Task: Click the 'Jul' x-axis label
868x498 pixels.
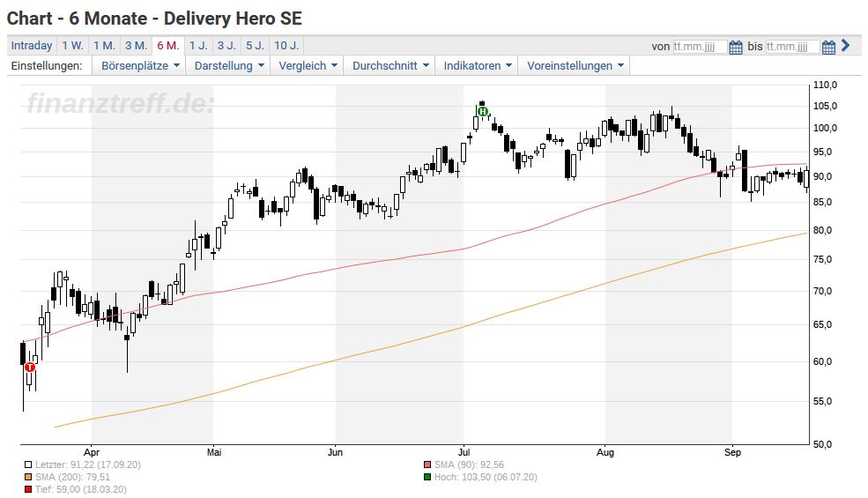Action: 464,452
